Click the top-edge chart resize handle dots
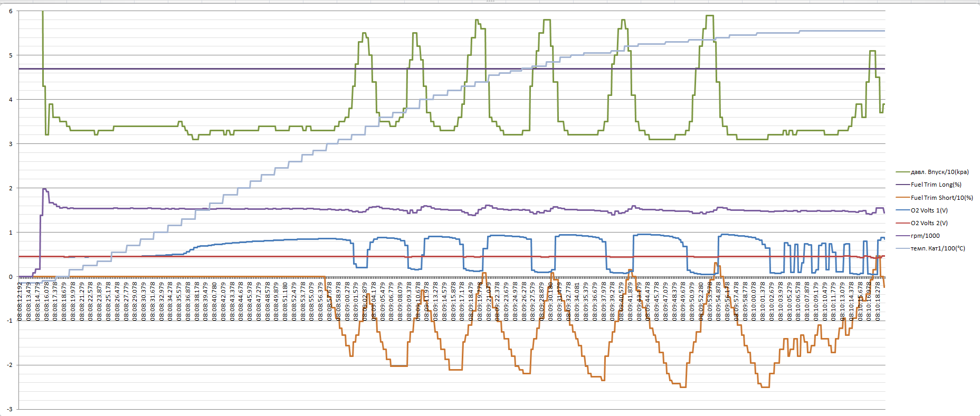 pos(490,2)
